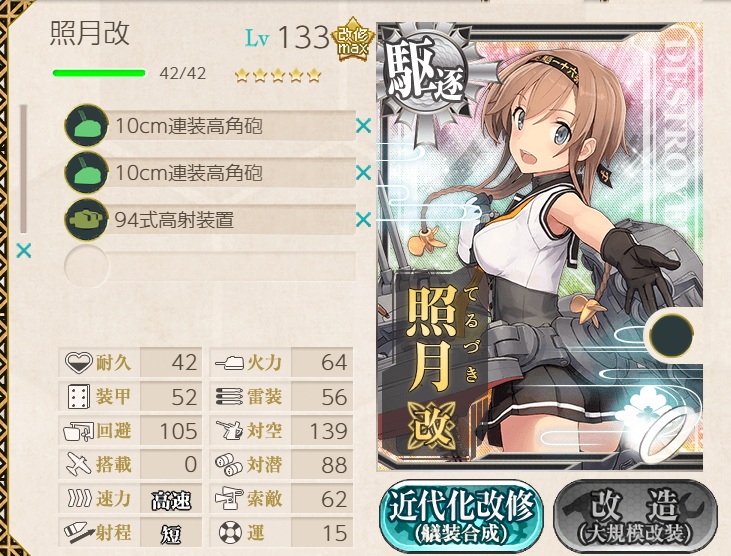
Task: Click the second 10cm連装高角砲 equipment icon
Action: pyautogui.click(x=86, y=172)
